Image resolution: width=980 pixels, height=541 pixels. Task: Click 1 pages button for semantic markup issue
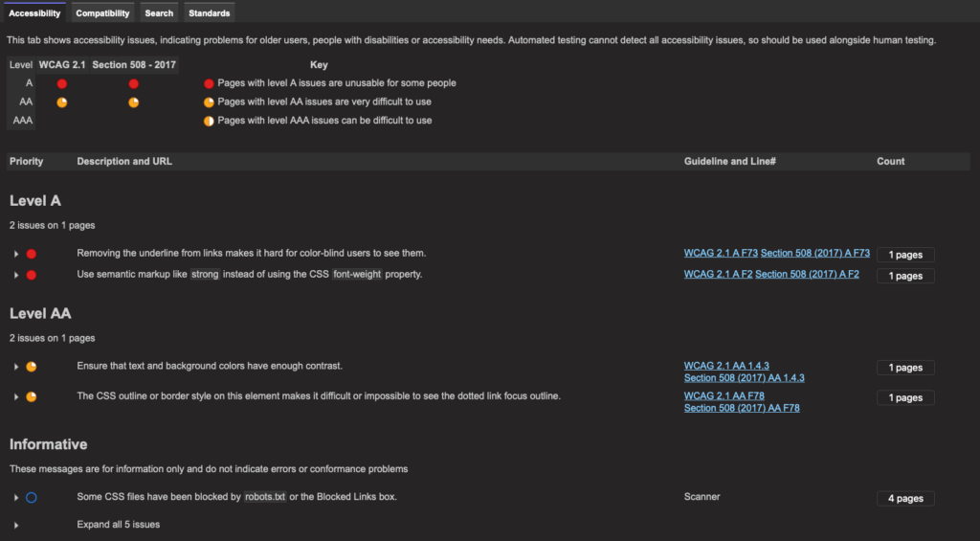[905, 276]
